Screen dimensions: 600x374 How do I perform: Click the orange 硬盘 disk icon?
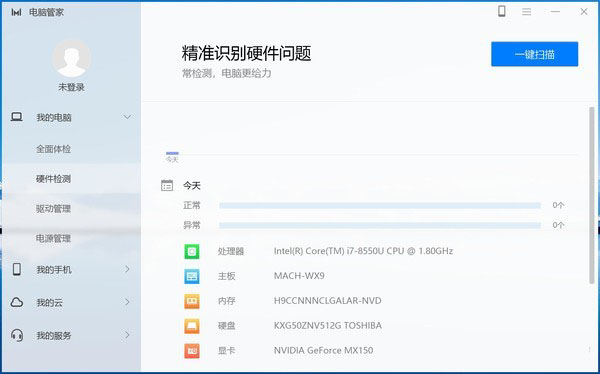[192, 326]
